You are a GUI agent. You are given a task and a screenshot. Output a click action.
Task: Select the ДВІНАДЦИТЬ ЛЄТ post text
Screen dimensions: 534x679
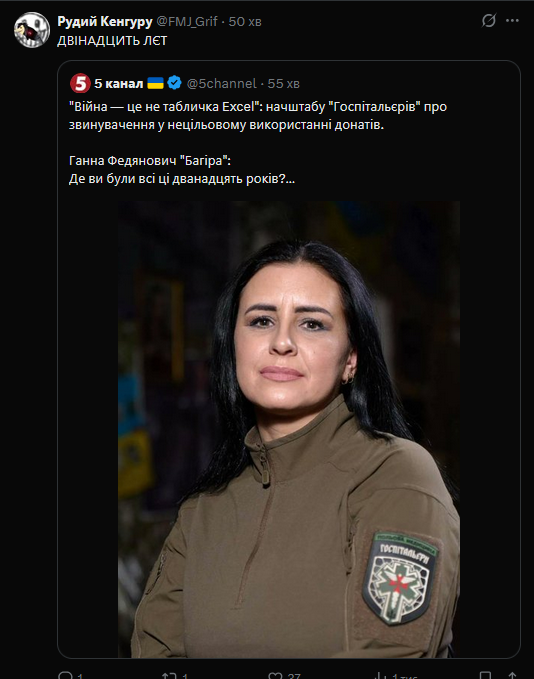pyautogui.click(x=112, y=41)
